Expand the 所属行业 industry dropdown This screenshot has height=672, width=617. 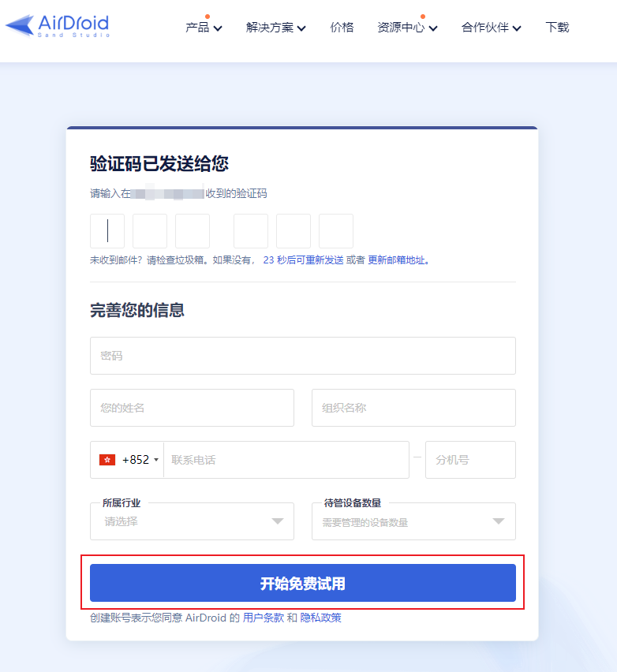coord(192,521)
